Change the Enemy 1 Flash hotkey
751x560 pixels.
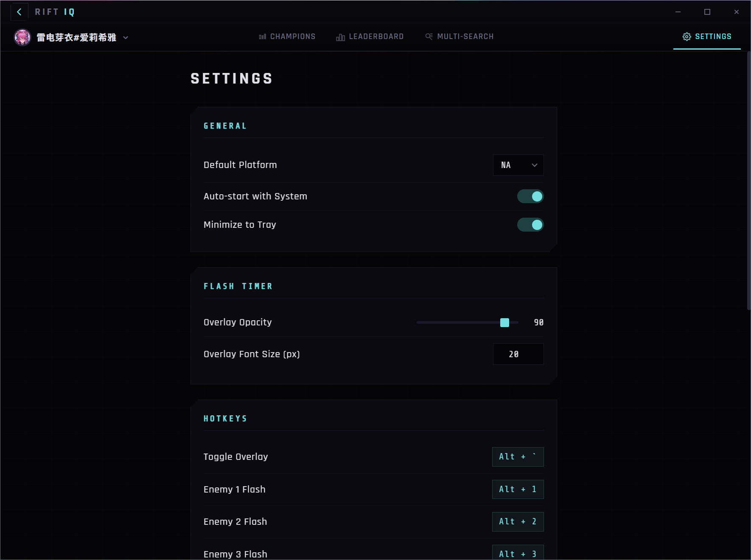[518, 489]
